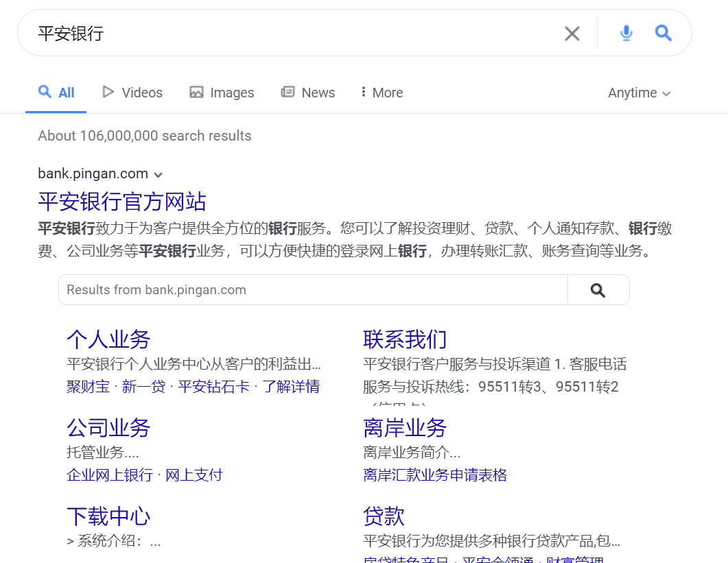Click the magnifier icon for site-specific search
Image resolution: width=728 pixels, height=563 pixels.
(598, 289)
